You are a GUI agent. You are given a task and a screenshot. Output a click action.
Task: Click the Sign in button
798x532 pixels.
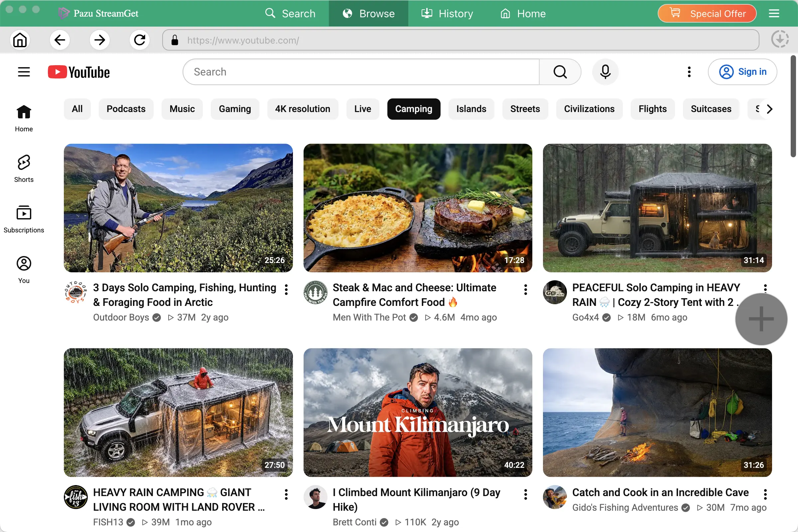[742, 72]
